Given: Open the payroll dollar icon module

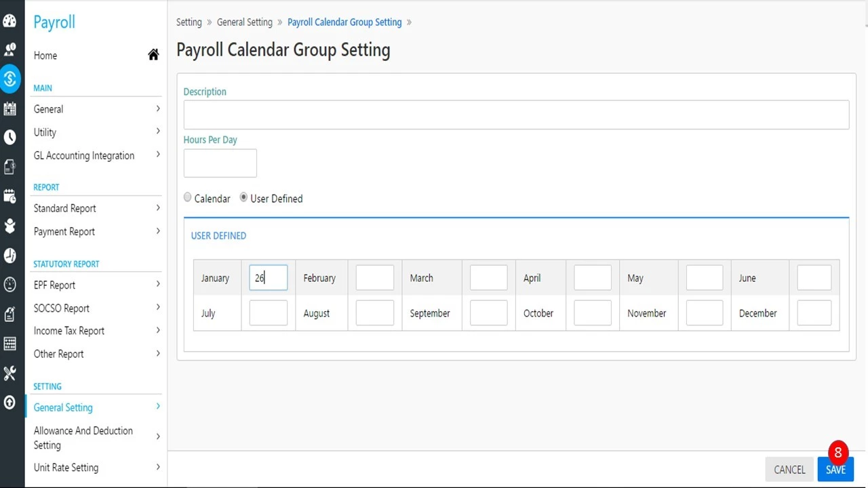Looking at the screenshot, I should click(10, 79).
